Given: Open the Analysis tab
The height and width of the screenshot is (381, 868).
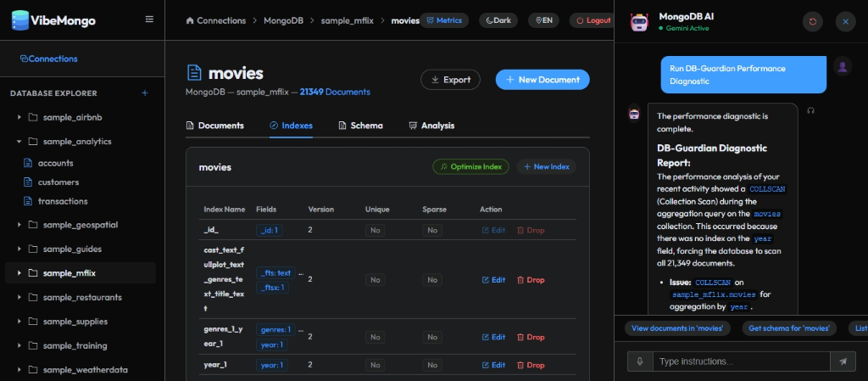Looking at the screenshot, I should click(x=431, y=126).
